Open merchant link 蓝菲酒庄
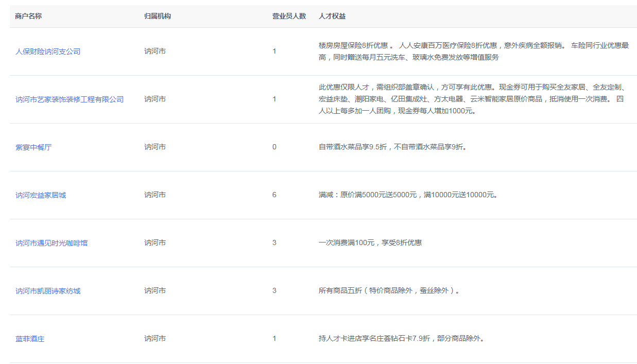Image resolution: width=637 pixels, height=364 pixels. [30, 339]
